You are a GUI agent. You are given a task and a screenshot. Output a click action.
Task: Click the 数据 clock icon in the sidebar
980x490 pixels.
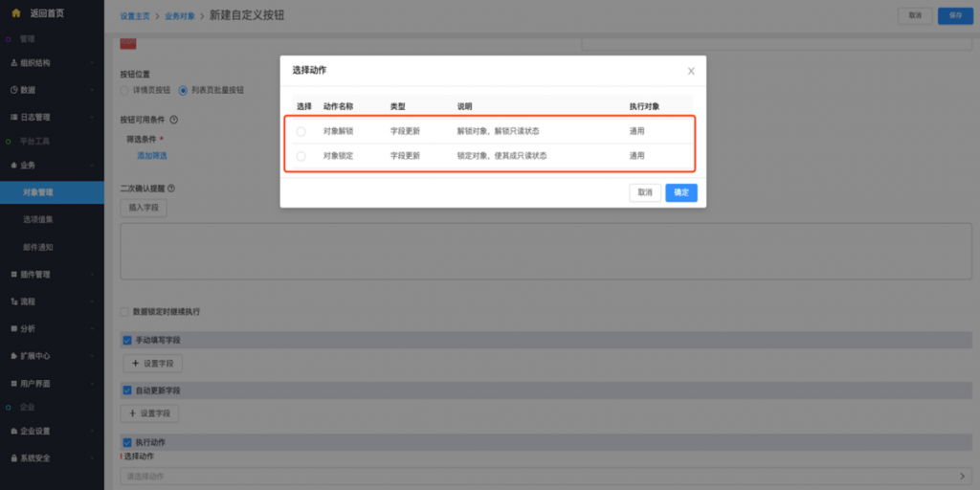pos(13,90)
